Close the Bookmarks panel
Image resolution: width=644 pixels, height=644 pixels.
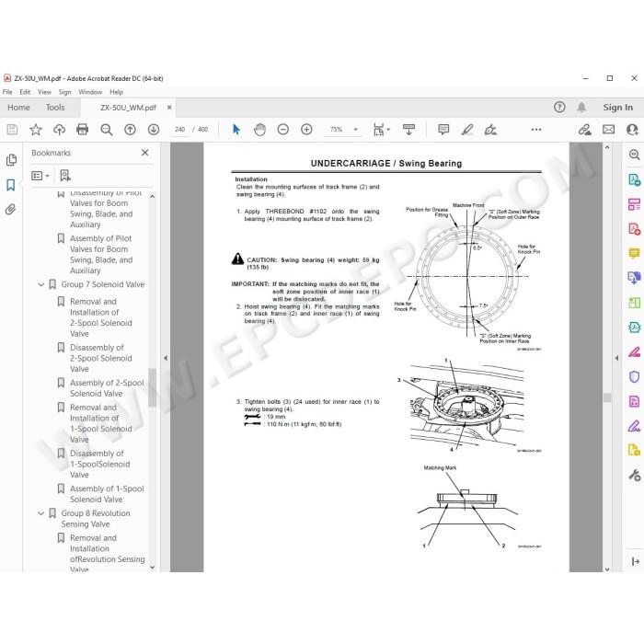pos(145,153)
